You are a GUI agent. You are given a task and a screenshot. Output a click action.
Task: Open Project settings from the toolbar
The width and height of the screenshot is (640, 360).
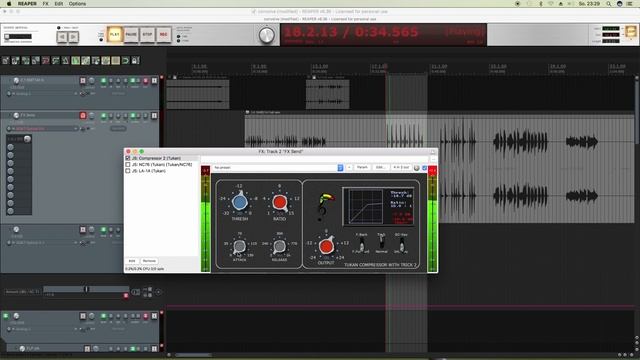(36, 61)
